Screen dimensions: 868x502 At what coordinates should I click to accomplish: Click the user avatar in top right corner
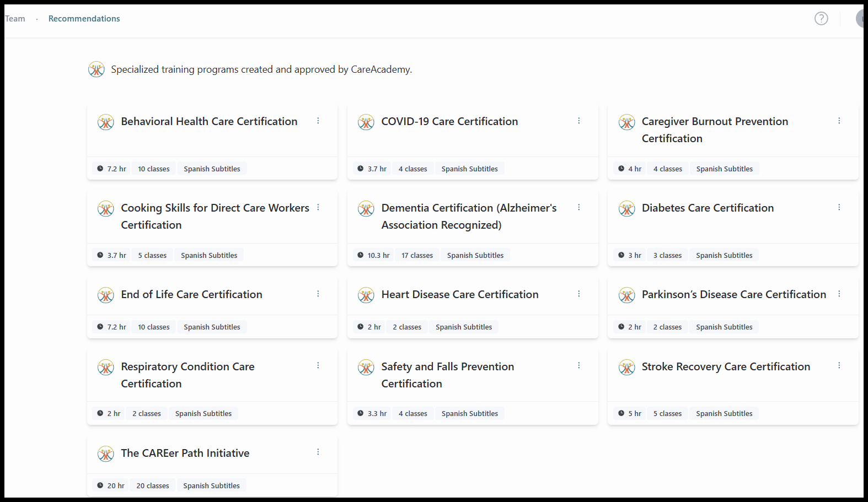pos(860,19)
